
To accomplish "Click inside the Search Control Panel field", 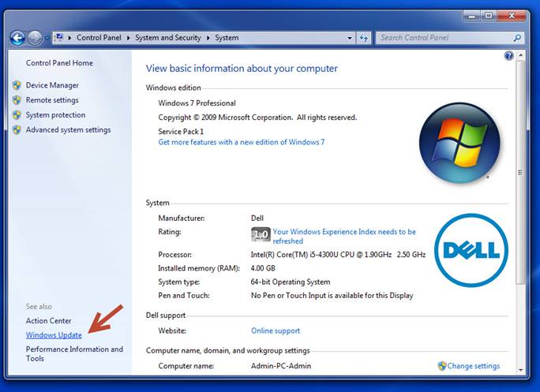I will 442,37.
